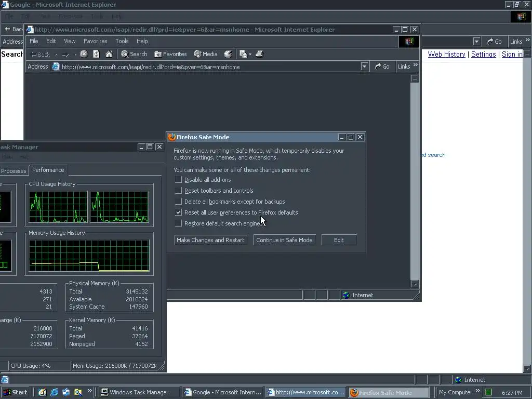Viewport: 532px width, 399px height.
Task: Click the Mail icon in the Microsoft IE toolbar
Action: tap(243, 54)
